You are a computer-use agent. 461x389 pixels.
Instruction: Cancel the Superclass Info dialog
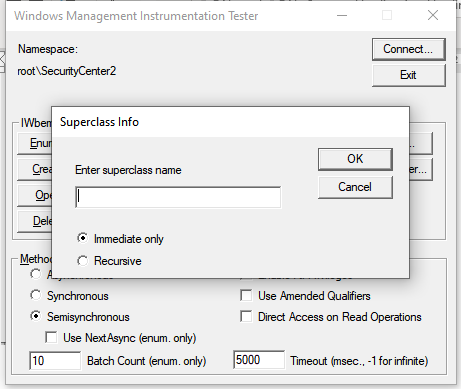355,187
